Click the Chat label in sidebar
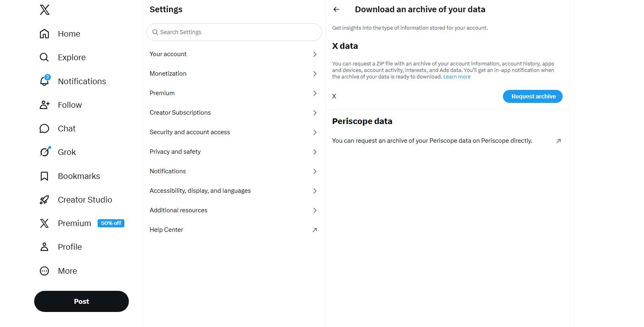644x327 pixels. click(67, 129)
